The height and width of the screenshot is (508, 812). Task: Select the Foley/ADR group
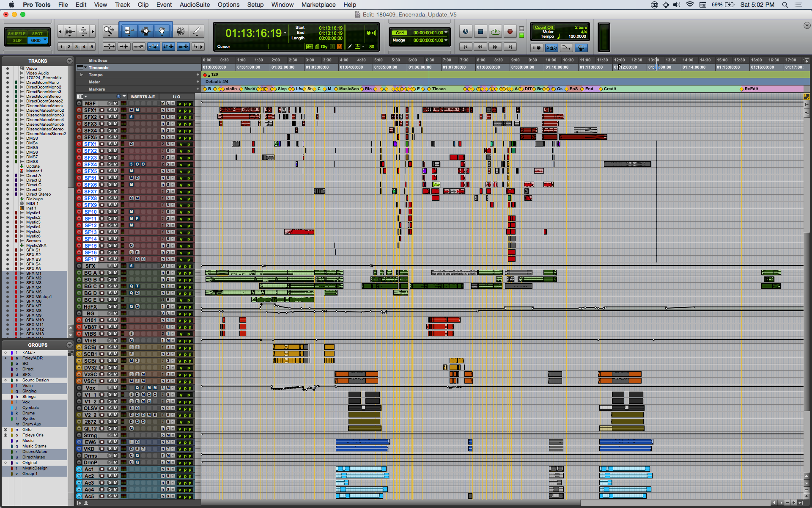(x=33, y=358)
